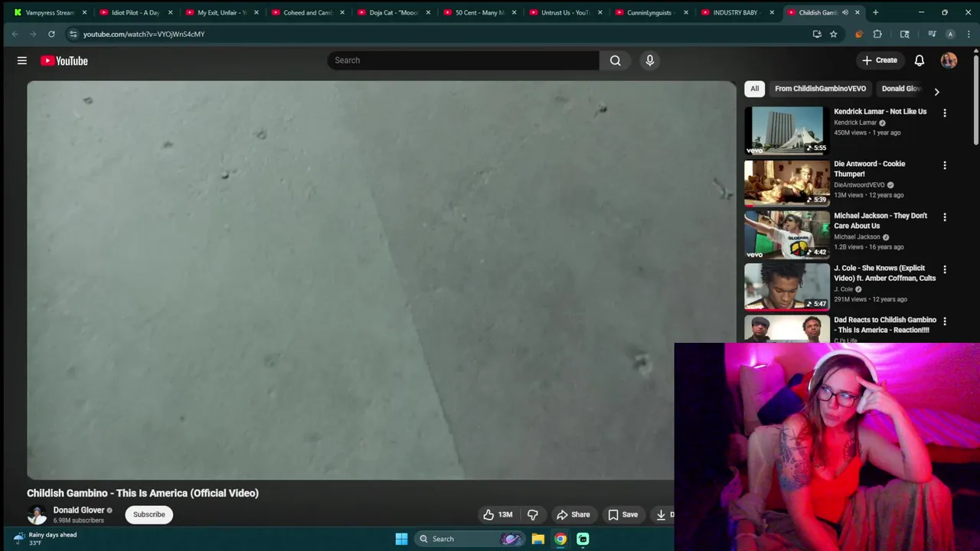Open Donald Glover channel avatar
Viewport: 980px width, 551px height.
tap(37, 515)
